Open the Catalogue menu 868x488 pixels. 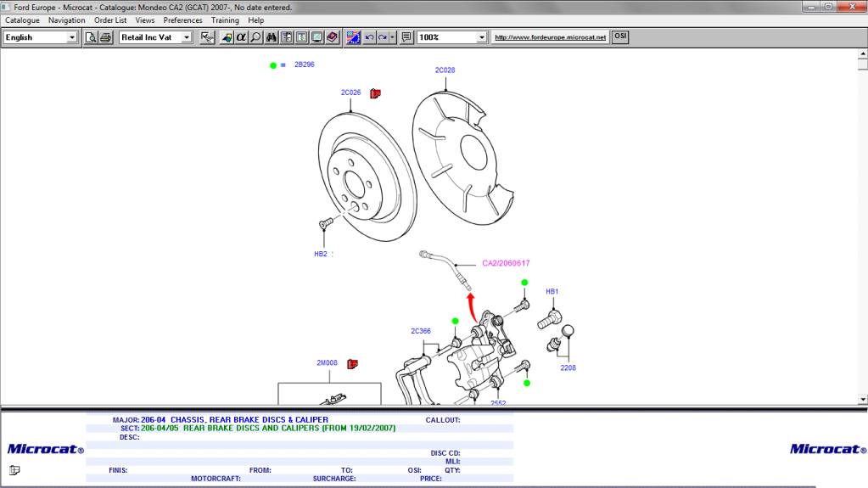[22, 20]
